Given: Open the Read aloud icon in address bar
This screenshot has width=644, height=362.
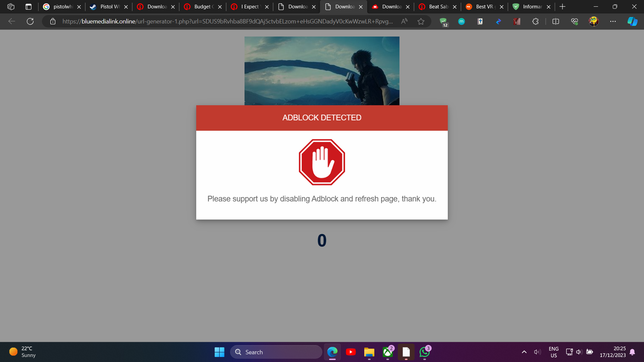Looking at the screenshot, I should coord(404,21).
